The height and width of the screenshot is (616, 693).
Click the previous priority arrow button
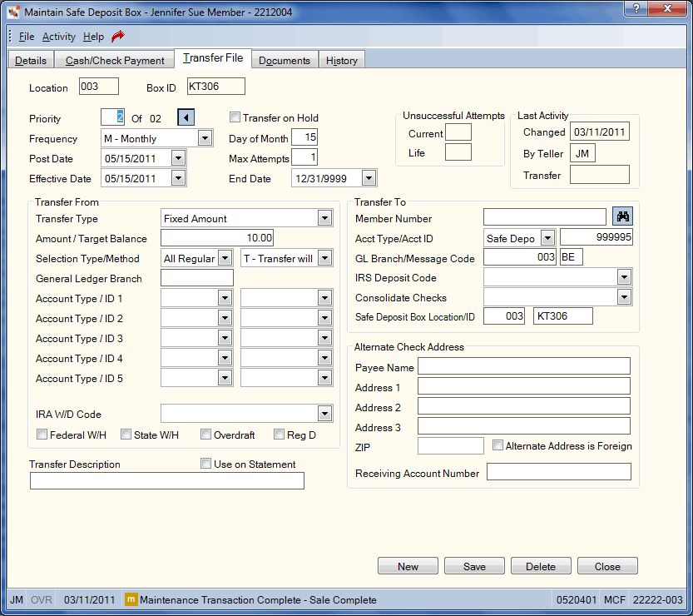coord(186,117)
